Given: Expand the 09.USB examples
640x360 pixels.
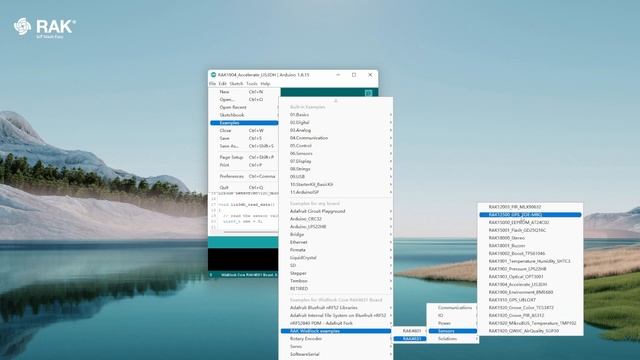Looking at the screenshot, I should 336,177.
